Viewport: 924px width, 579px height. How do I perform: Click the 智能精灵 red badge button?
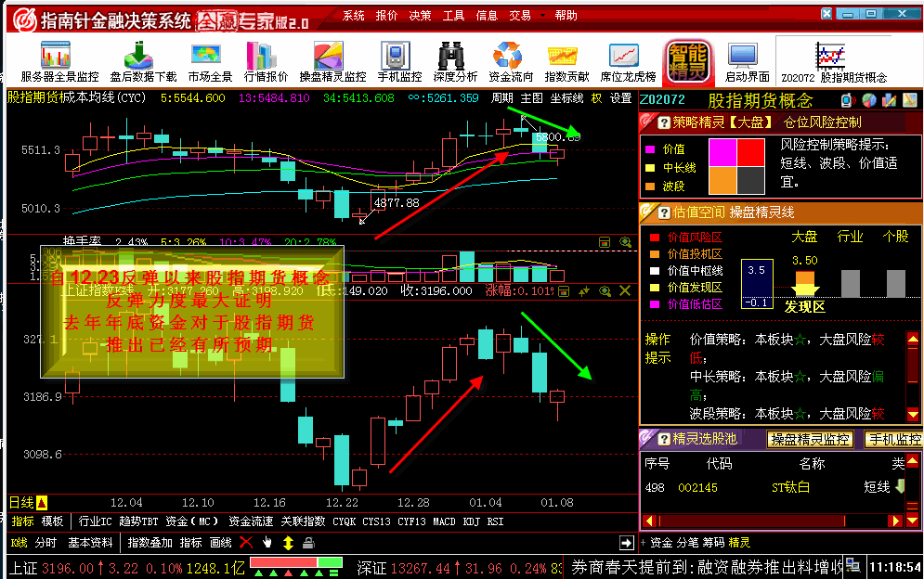pyautogui.click(x=688, y=62)
